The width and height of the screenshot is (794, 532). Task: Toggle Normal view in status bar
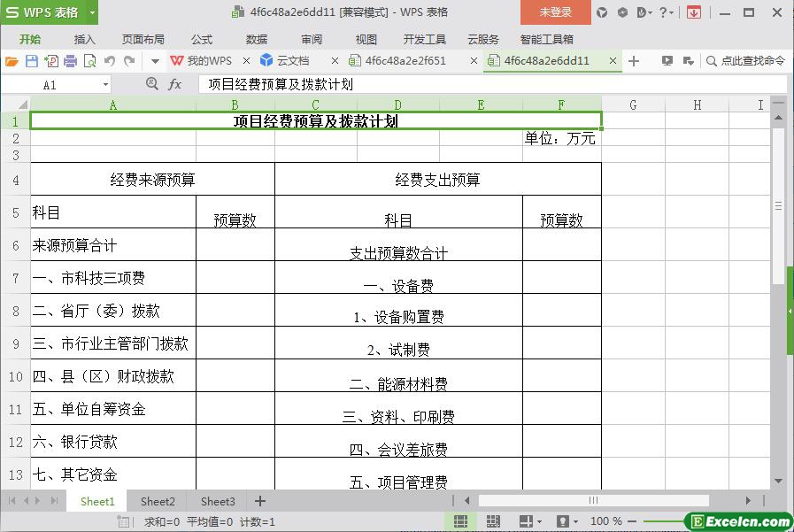460,521
